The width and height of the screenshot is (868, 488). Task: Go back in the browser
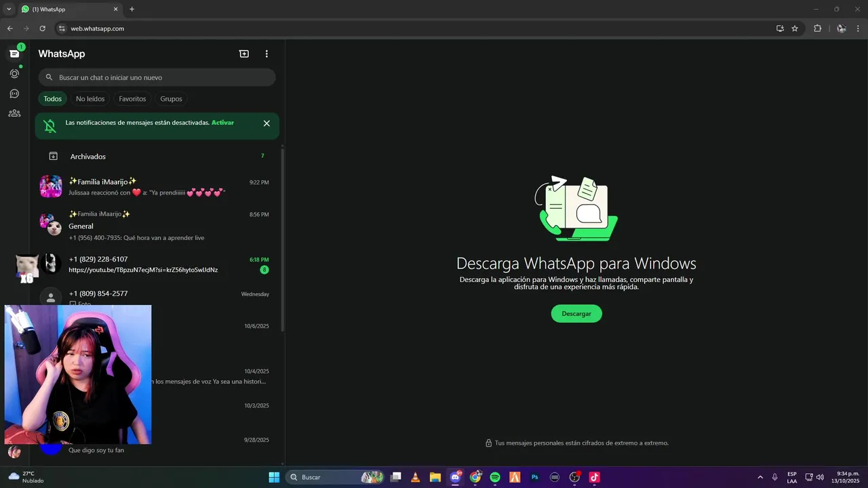pyautogui.click(x=9, y=28)
